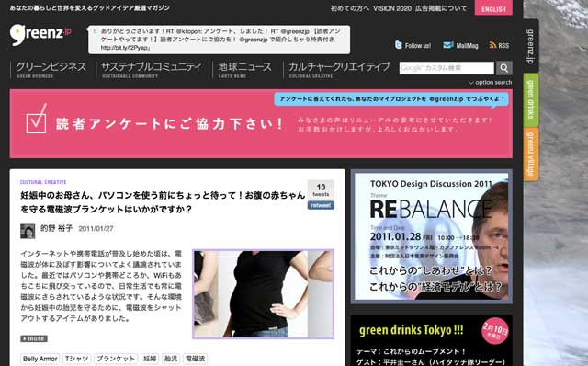This screenshot has height=366, width=588.
Task: Open the MailMag envelope icon
Action: (x=447, y=45)
